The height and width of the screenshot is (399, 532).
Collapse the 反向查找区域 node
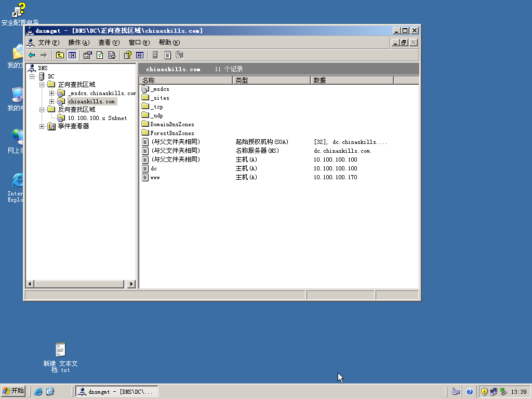42,110
